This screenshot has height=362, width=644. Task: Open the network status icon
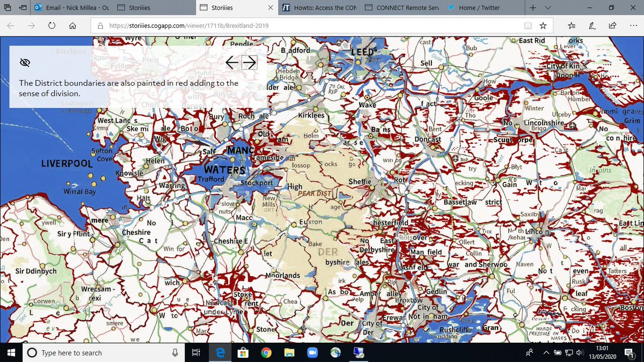click(568, 352)
